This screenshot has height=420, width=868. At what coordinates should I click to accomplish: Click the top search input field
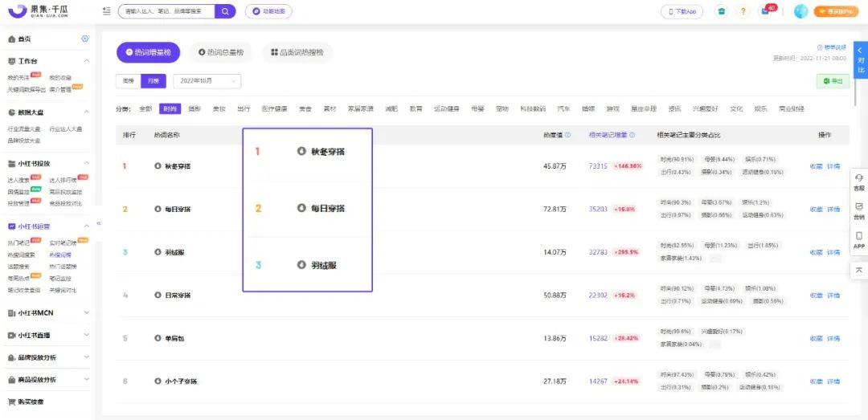pos(167,11)
